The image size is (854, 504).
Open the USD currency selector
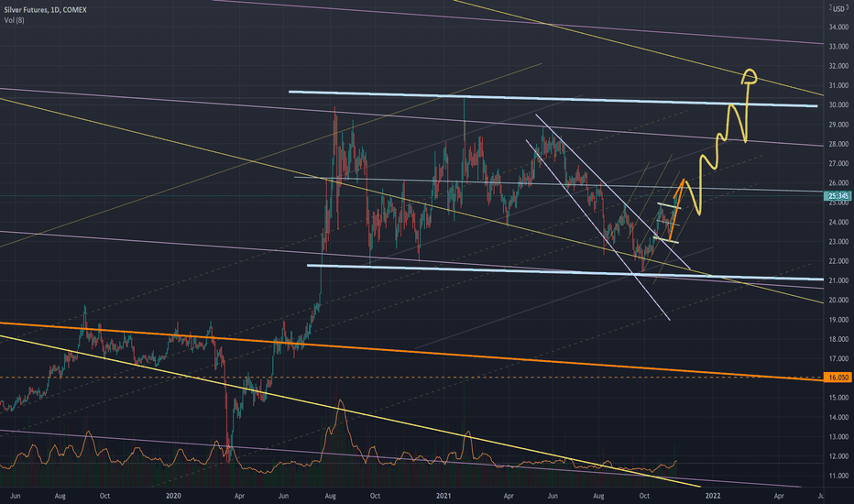coord(838,9)
